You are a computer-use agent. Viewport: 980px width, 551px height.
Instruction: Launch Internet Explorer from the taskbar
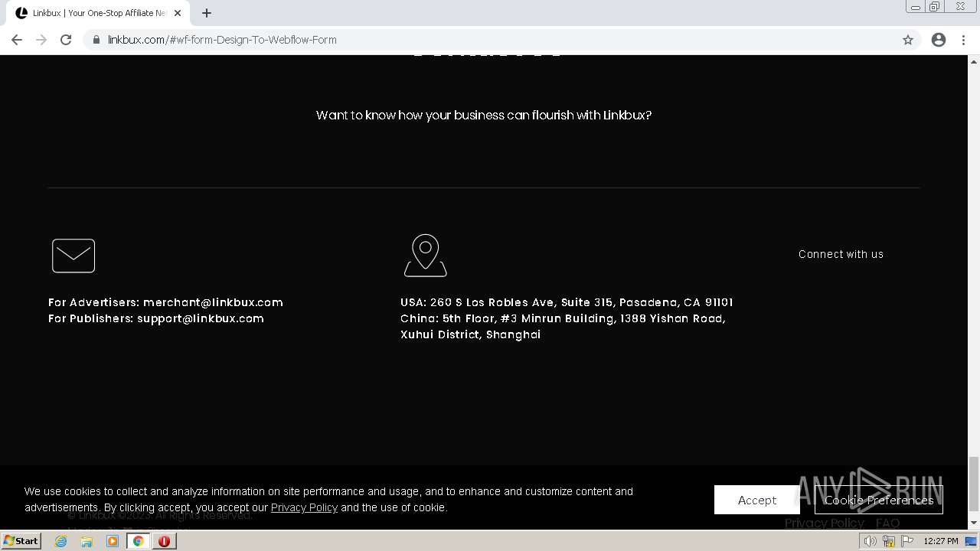[x=61, y=541]
